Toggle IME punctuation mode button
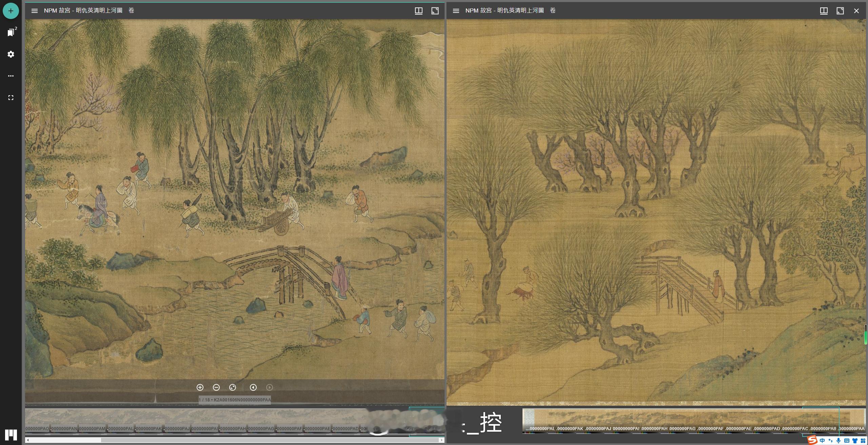This screenshot has width=868, height=445. coord(830,441)
